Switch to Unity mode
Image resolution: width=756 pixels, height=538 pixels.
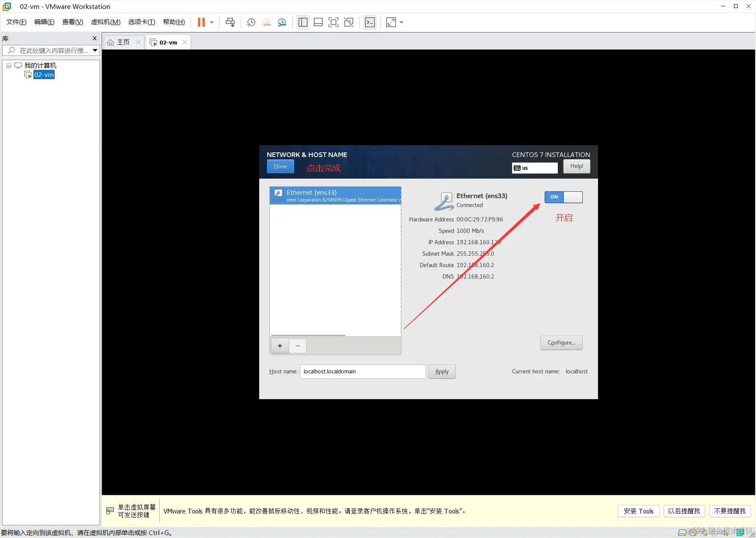point(349,22)
